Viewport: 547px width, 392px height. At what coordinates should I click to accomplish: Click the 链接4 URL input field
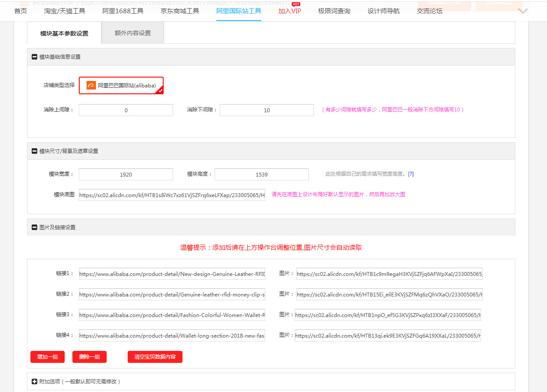tap(172, 335)
